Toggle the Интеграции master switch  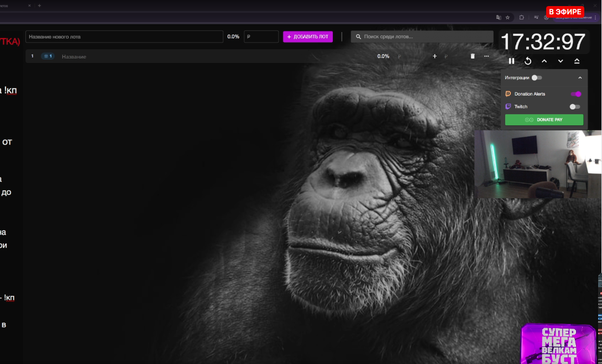(537, 78)
